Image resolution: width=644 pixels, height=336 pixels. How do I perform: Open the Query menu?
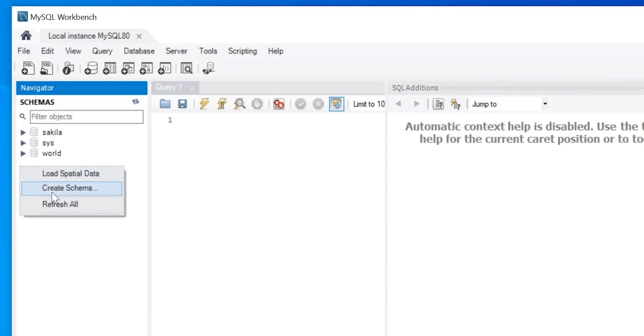point(102,51)
